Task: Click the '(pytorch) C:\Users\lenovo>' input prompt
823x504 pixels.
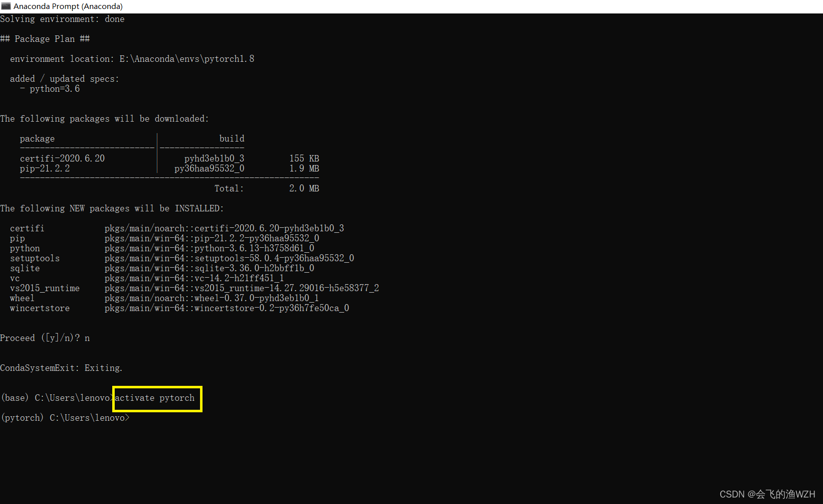Action: click(x=65, y=418)
